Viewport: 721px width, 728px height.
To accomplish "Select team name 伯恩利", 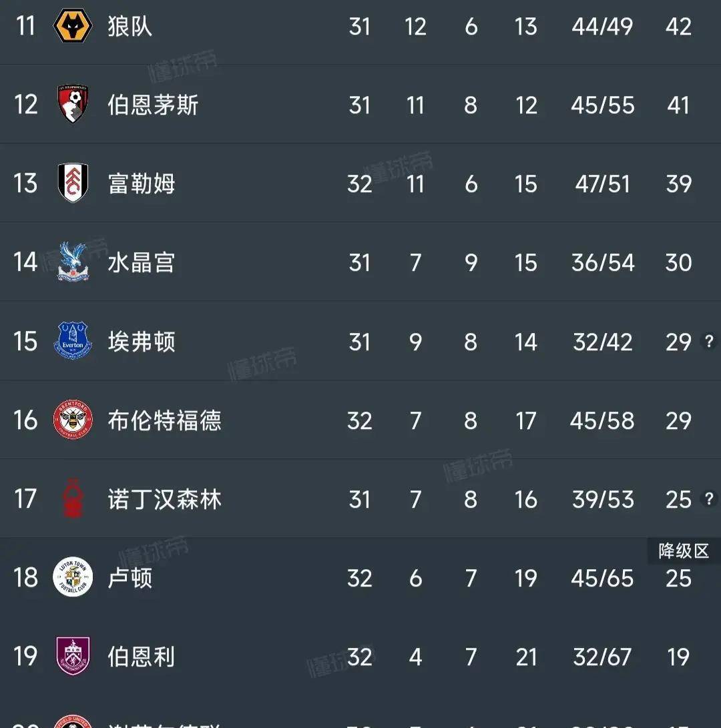I will point(142,657).
